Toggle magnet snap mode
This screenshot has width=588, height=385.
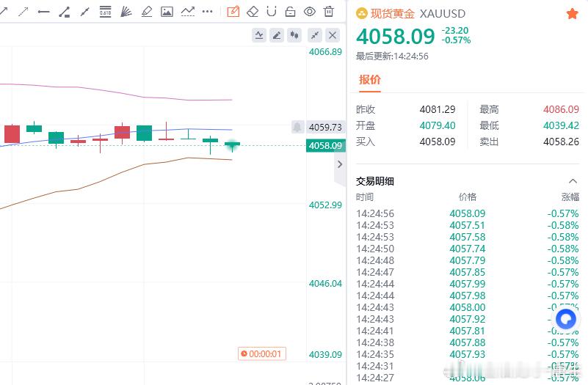[271, 12]
